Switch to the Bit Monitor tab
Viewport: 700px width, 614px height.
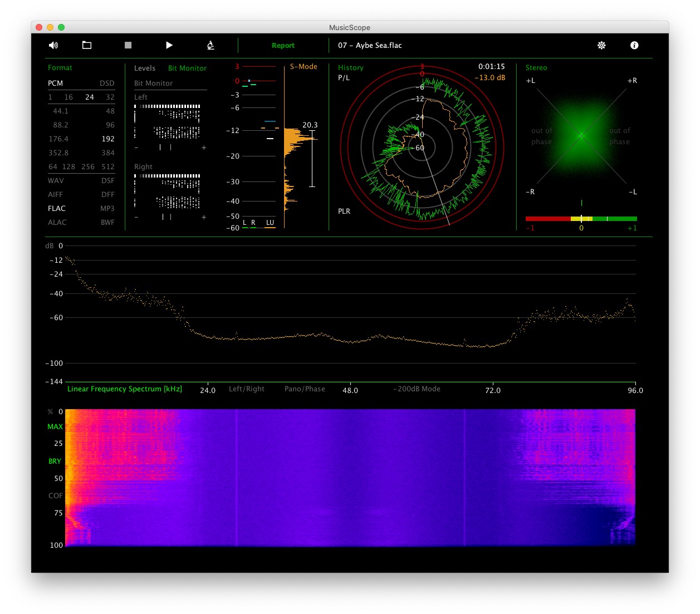click(x=187, y=68)
